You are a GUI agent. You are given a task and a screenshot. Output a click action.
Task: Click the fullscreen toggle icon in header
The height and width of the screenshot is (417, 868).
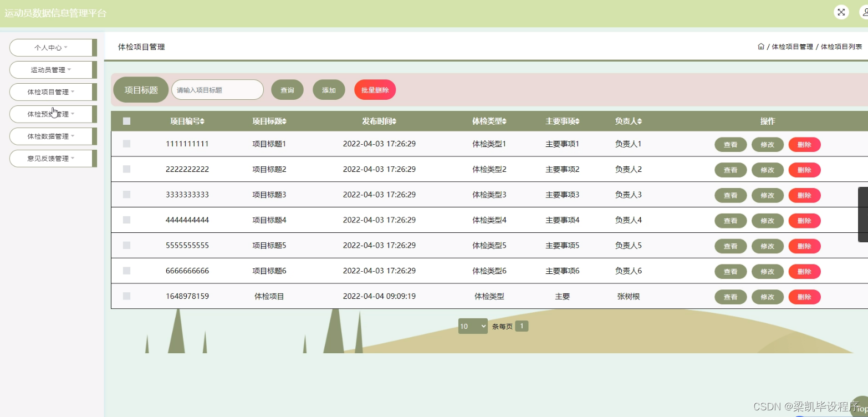click(841, 12)
